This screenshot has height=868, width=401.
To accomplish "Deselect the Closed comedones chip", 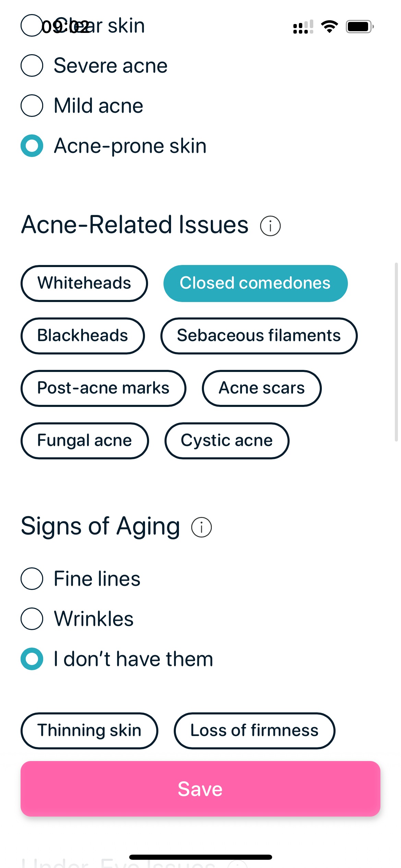I will click(256, 284).
